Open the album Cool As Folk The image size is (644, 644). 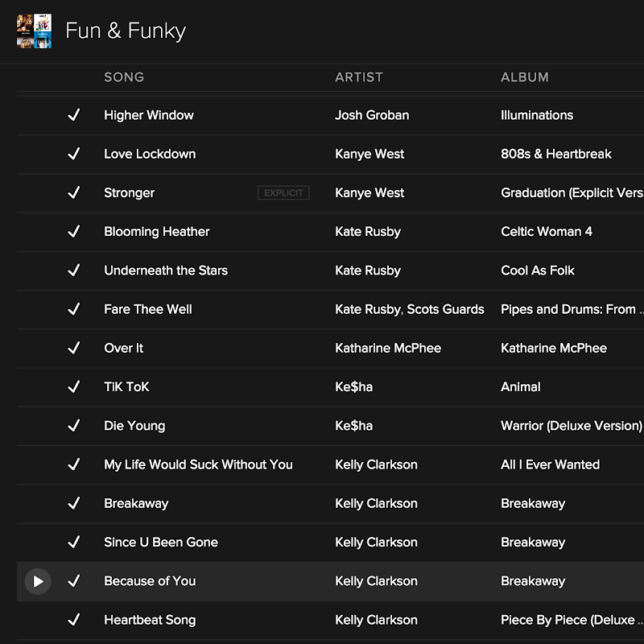click(x=538, y=270)
